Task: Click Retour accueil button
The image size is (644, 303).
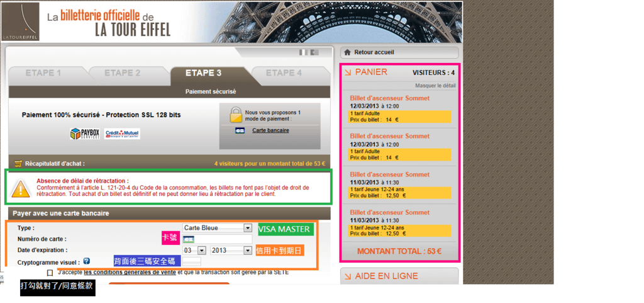Action: [399, 53]
